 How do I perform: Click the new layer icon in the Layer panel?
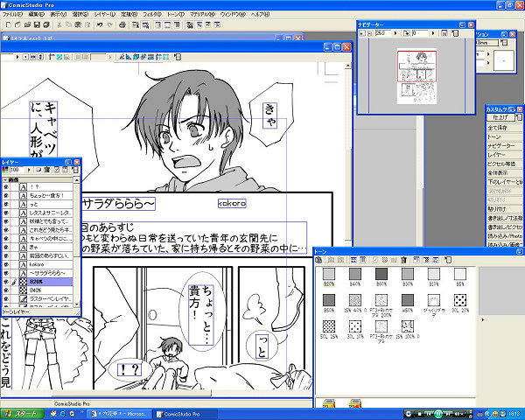click(x=38, y=170)
